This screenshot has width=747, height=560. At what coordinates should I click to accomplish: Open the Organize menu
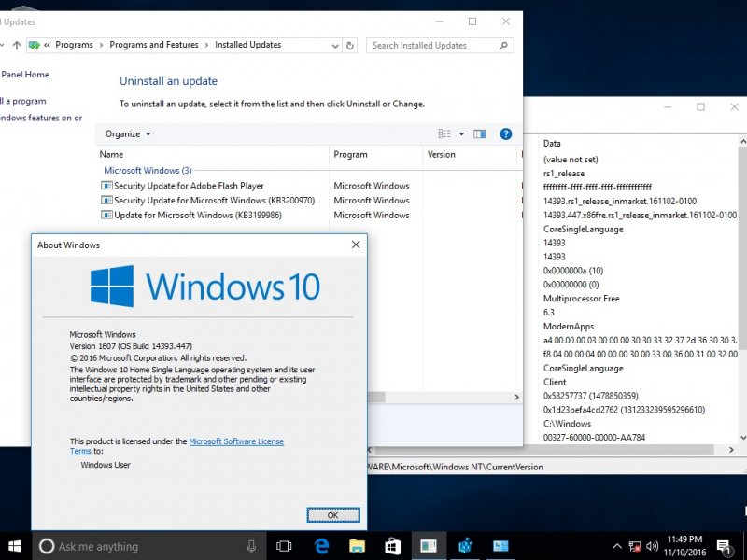coord(128,133)
